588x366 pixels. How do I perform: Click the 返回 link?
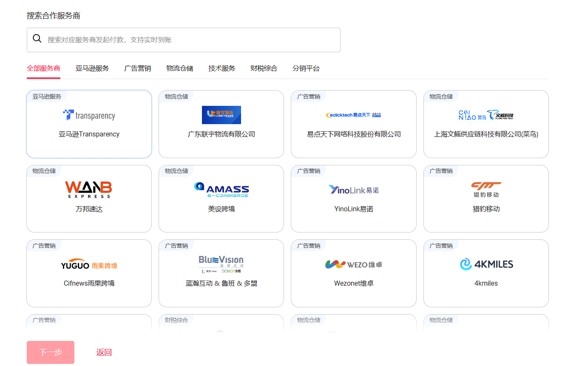tap(103, 352)
